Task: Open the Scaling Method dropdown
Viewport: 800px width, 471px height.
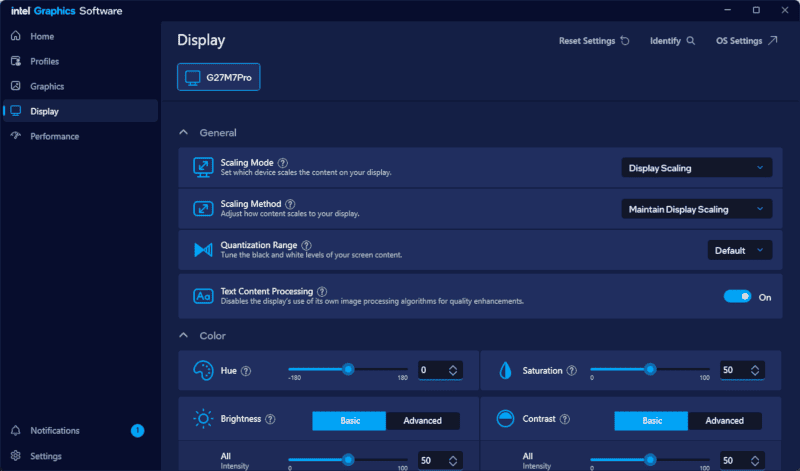Action: tap(696, 209)
